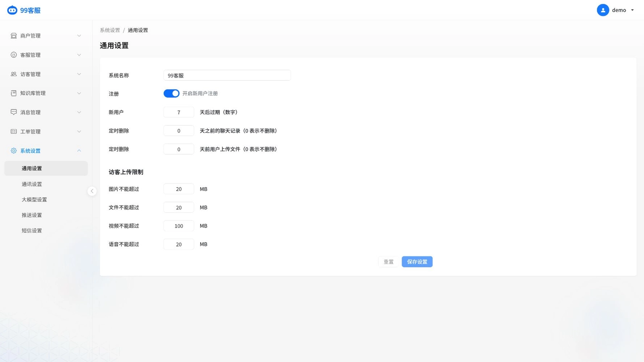Collapse the 系统设置 menu chevron

79,151
